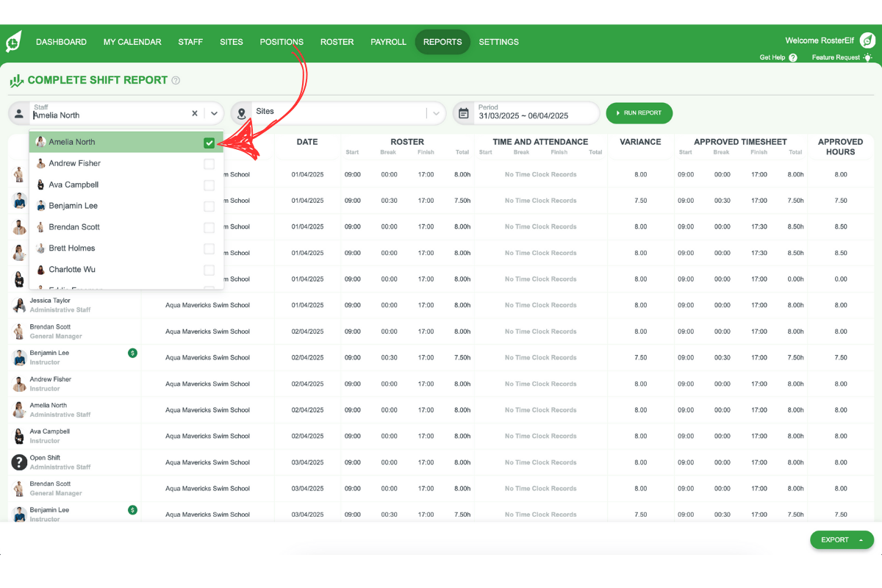The height and width of the screenshot is (588, 882).
Task: Clear the selected staff with X icon
Action: (195, 113)
